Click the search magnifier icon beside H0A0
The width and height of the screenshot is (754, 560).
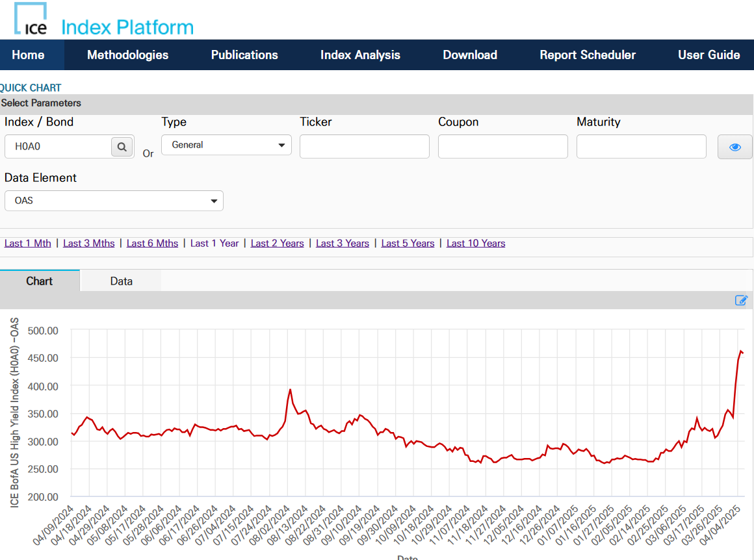pos(122,147)
